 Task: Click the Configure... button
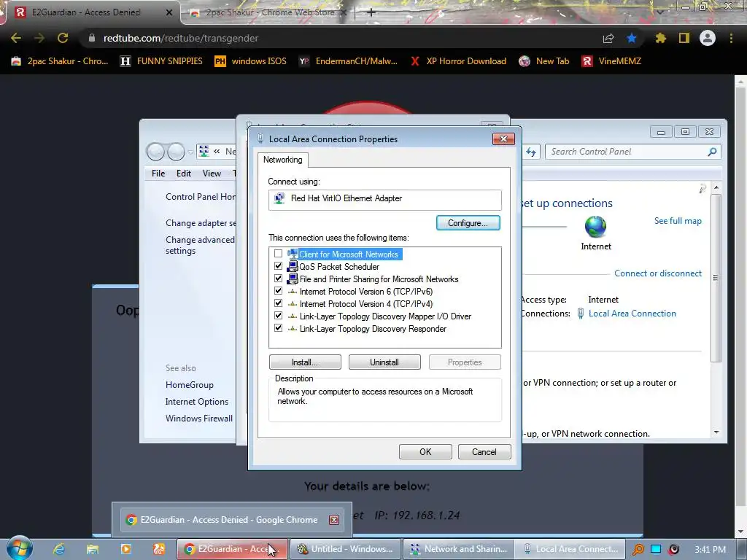pos(468,223)
